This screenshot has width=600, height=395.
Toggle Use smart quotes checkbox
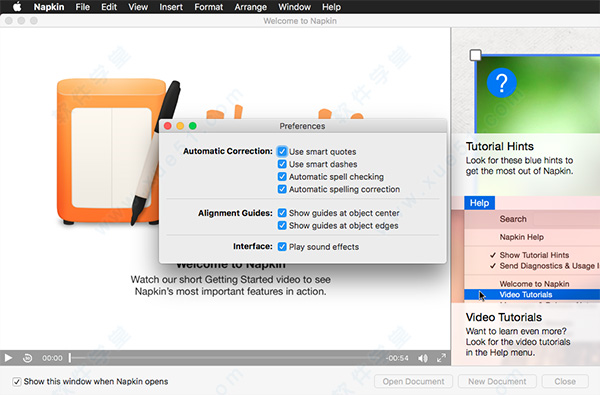[x=282, y=152]
